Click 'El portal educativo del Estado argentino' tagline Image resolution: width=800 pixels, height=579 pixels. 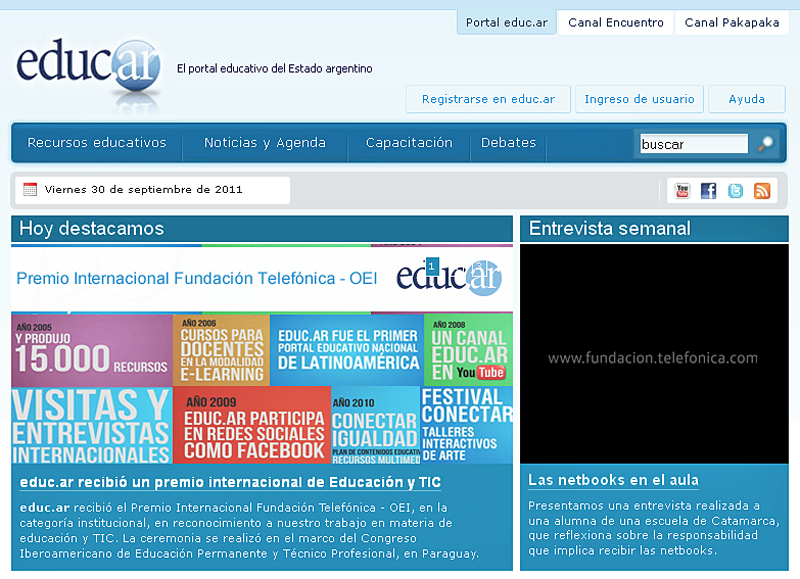pyautogui.click(x=274, y=68)
